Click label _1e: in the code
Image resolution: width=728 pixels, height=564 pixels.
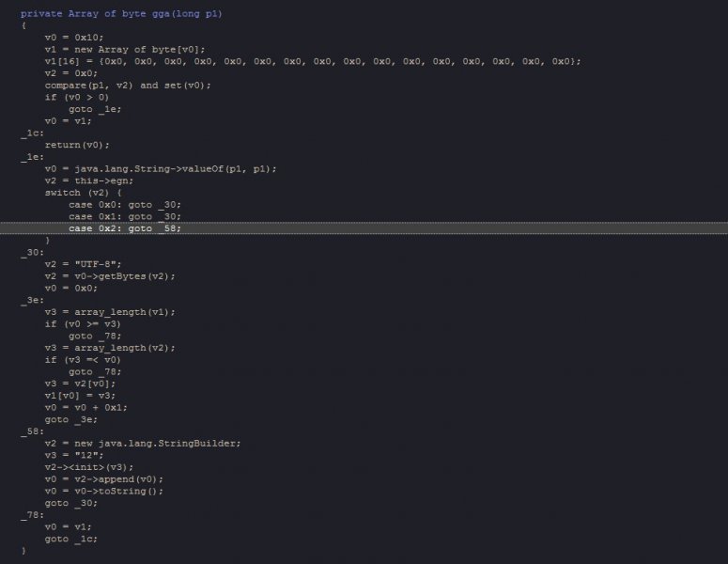[x=32, y=157]
